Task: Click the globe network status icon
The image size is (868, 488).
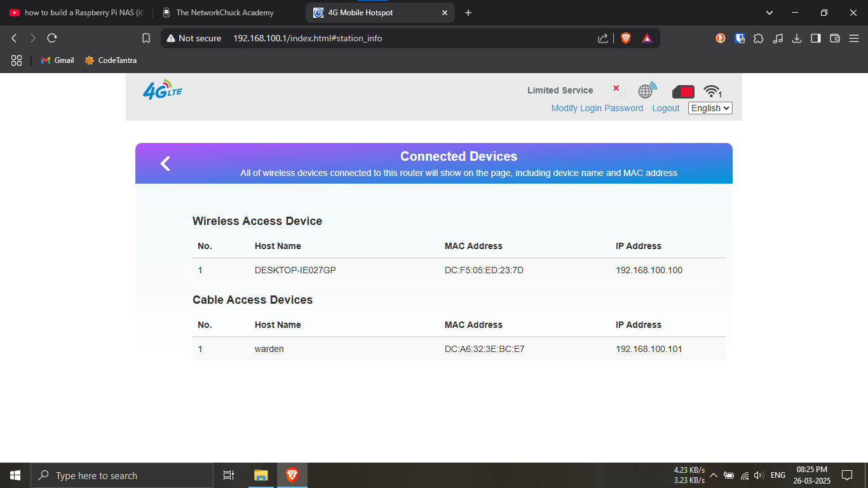Action: point(646,91)
